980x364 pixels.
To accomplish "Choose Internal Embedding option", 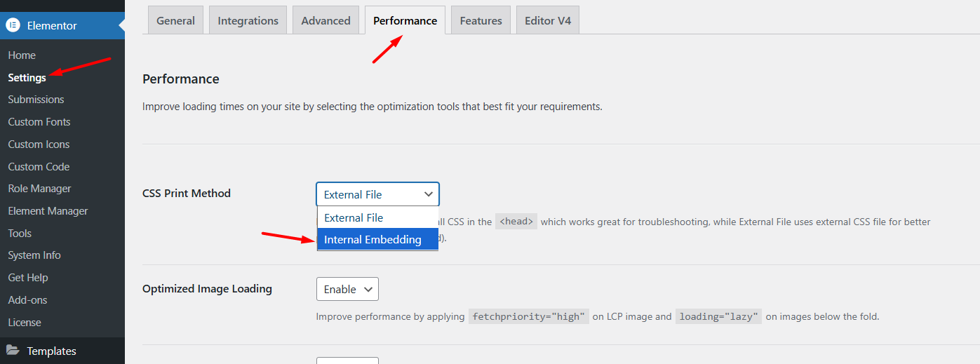I will point(378,239).
